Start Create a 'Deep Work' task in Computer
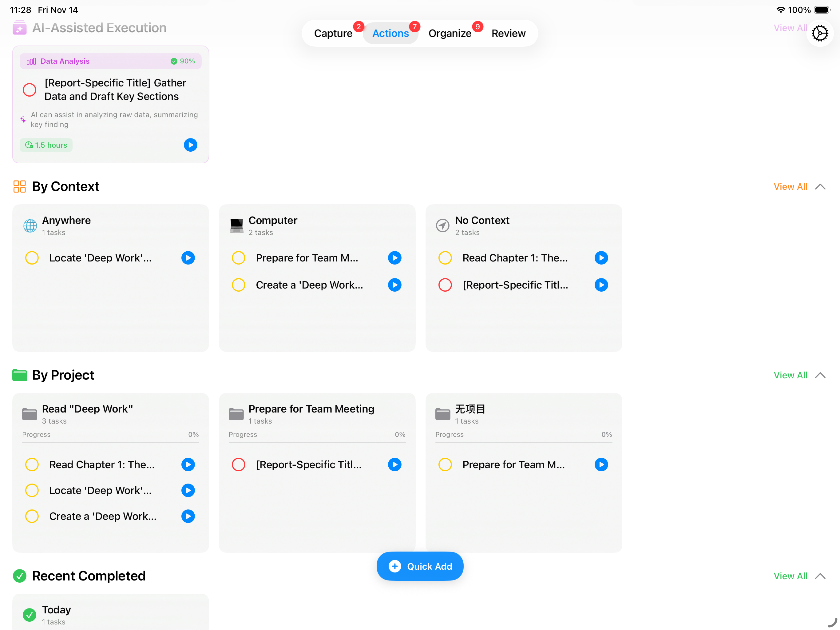 [394, 285]
